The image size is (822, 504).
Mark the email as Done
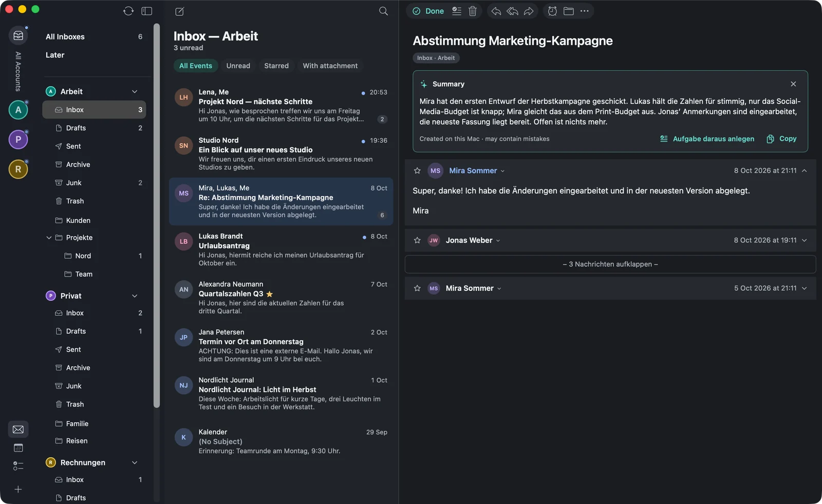(x=428, y=11)
